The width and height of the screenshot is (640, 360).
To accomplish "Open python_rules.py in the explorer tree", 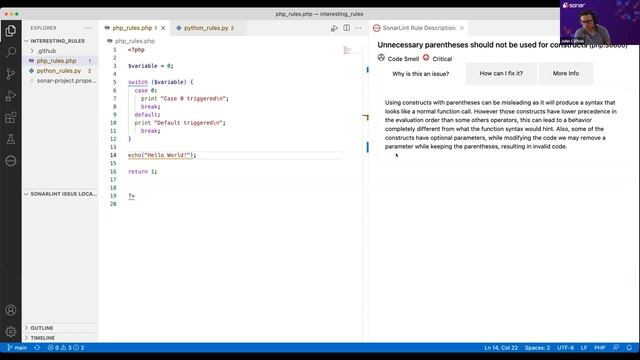I will point(60,71).
